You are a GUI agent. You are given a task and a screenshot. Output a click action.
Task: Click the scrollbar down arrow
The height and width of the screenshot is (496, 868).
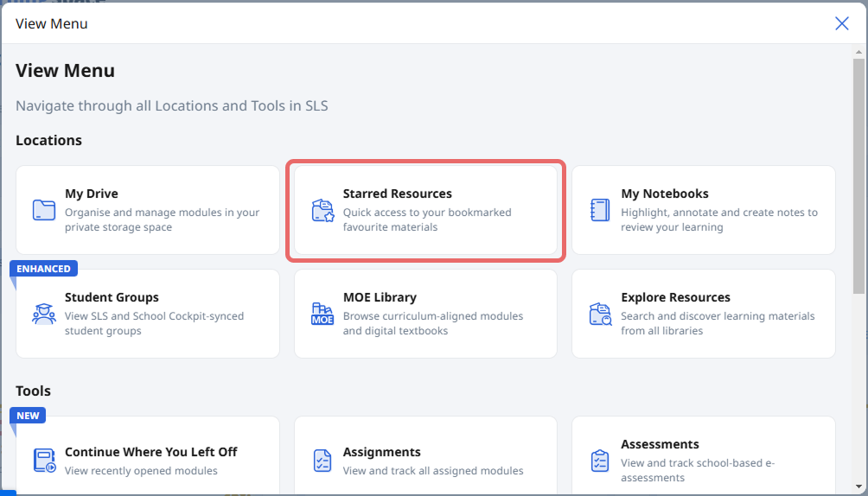(x=859, y=488)
